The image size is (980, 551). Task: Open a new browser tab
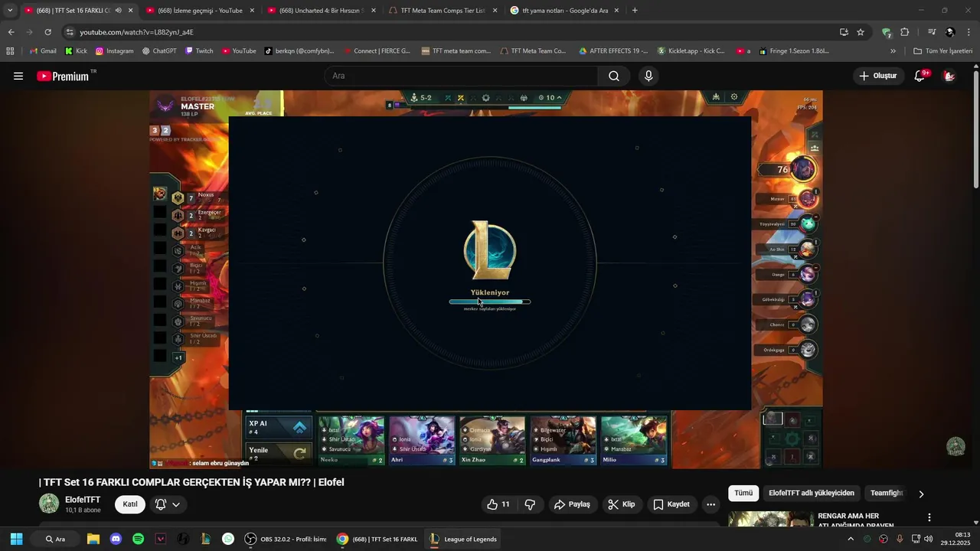pyautogui.click(x=635, y=11)
